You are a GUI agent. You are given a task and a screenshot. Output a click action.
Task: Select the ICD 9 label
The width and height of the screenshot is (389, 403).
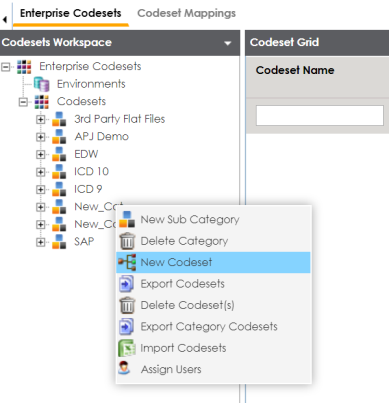[88, 189]
